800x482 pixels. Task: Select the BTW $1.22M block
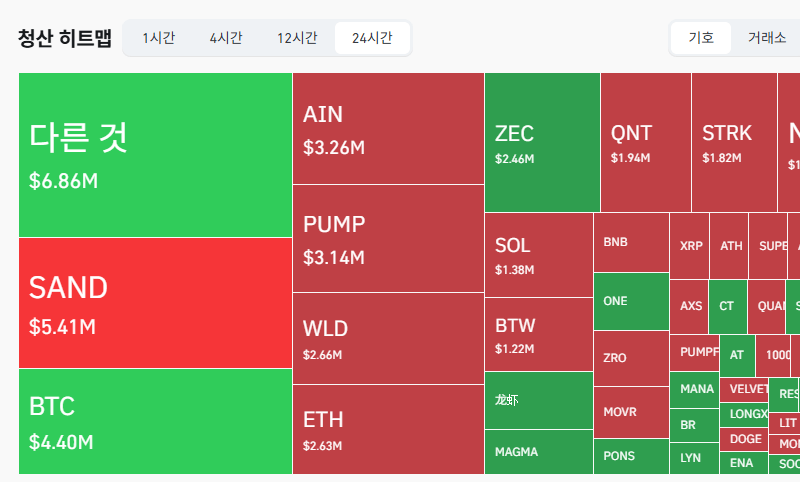click(539, 335)
